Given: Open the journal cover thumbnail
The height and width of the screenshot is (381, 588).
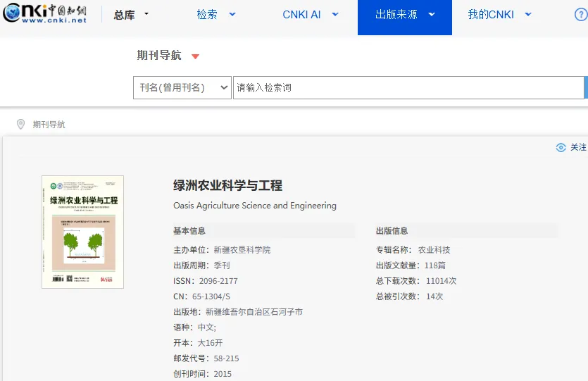Looking at the screenshot, I should point(82,232).
